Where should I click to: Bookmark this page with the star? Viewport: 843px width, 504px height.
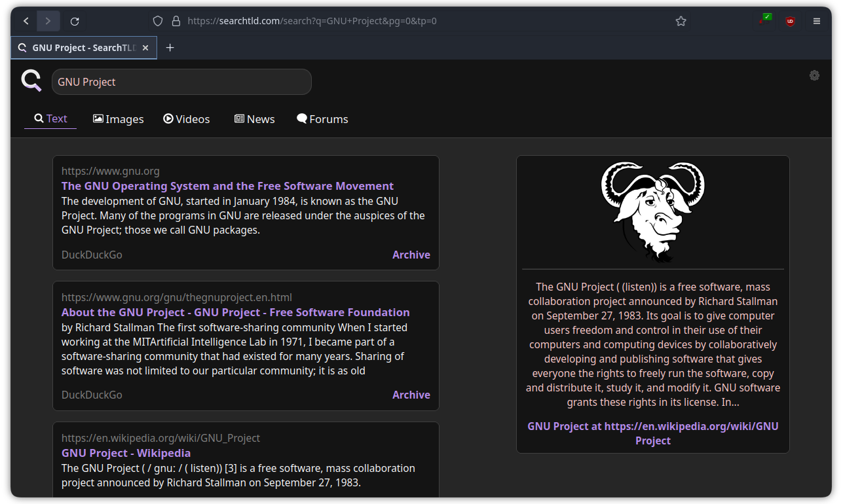click(681, 21)
